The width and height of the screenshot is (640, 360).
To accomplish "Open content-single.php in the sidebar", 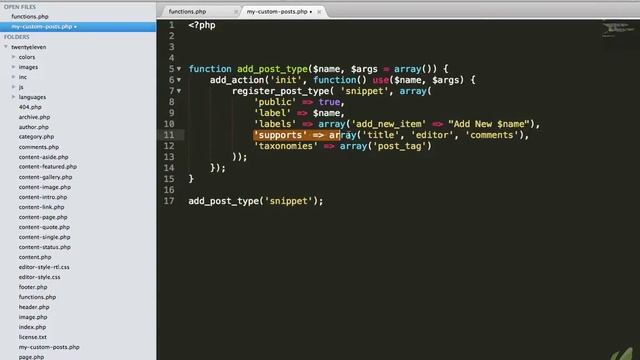I will [44, 237].
